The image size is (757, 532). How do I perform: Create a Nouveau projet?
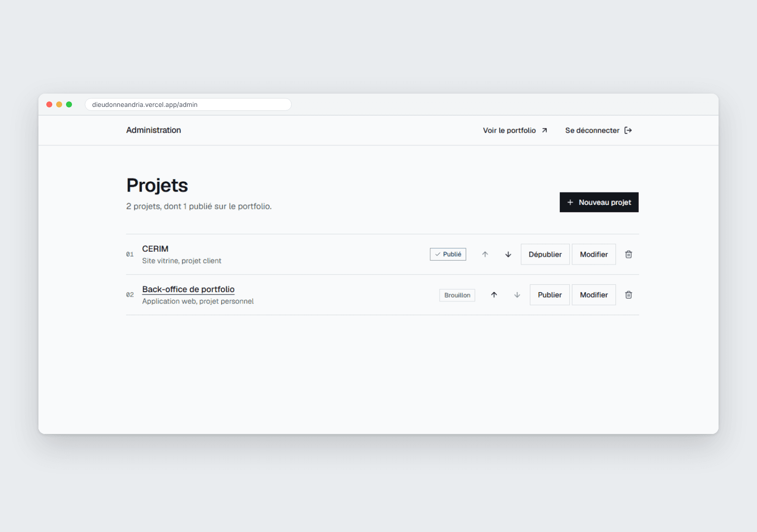click(599, 202)
